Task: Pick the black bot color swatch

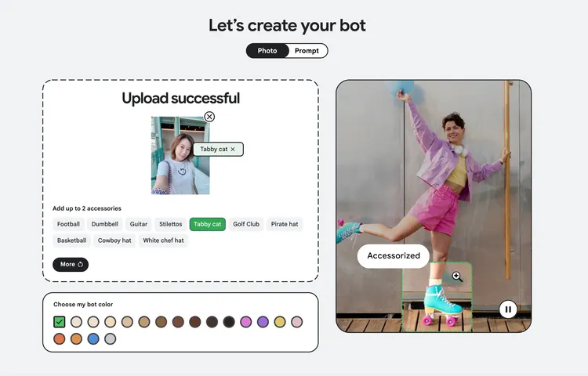Action: (x=229, y=322)
